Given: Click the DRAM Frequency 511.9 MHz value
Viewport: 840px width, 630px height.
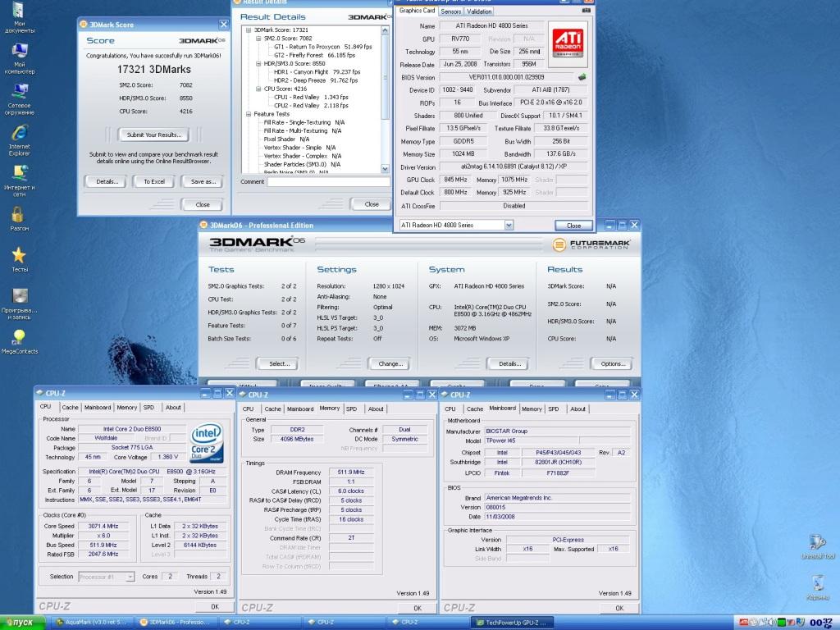Looking at the screenshot, I should click(351, 472).
